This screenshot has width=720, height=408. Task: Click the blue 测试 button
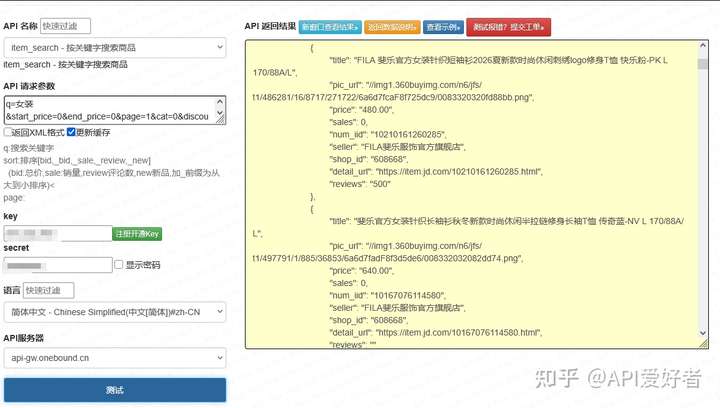pos(115,390)
